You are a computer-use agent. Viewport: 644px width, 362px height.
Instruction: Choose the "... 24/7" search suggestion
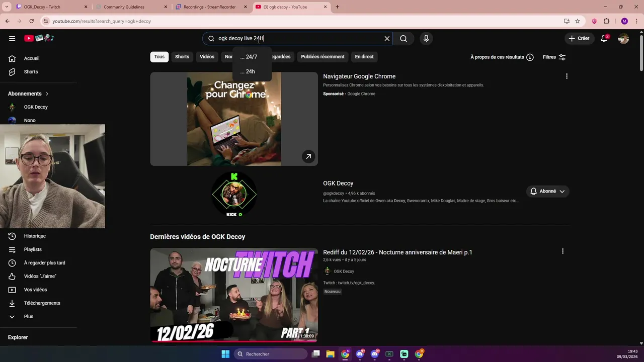252,57
